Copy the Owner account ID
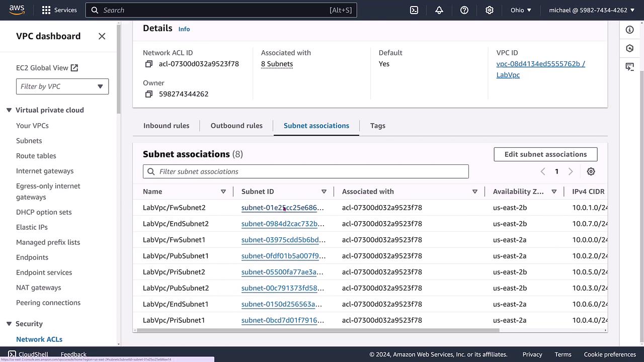Image resolution: width=644 pixels, height=362 pixels. 149,94
